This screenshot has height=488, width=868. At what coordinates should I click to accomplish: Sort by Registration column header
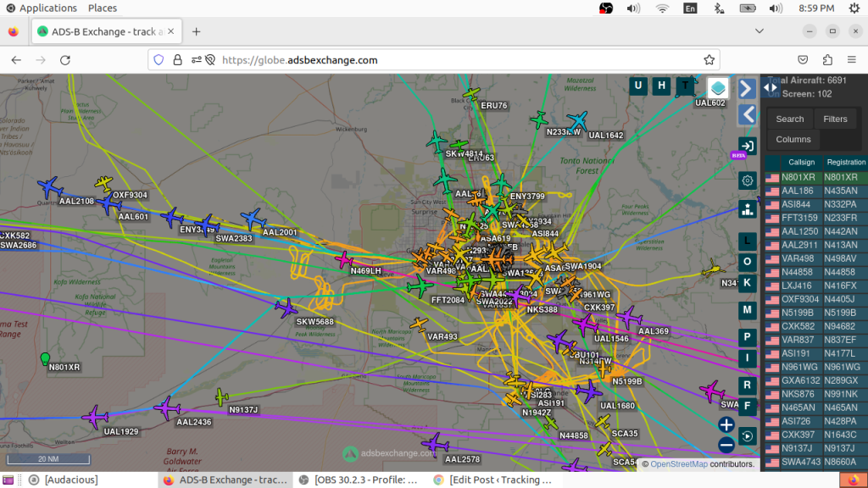tap(845, 162)
